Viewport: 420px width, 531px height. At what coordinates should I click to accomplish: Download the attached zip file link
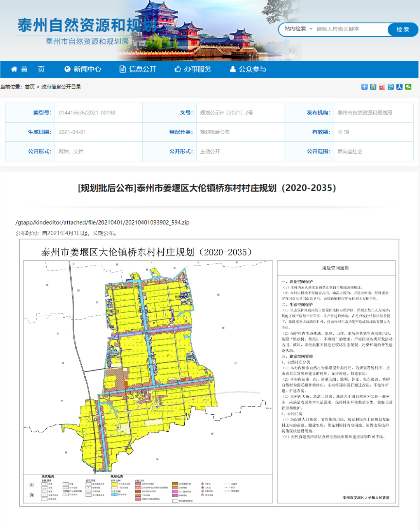102,222
